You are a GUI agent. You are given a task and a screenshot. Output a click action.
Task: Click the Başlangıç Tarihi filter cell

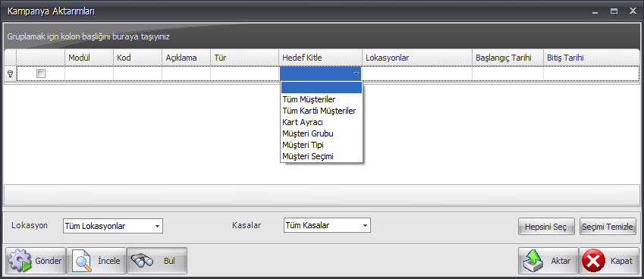507,74
